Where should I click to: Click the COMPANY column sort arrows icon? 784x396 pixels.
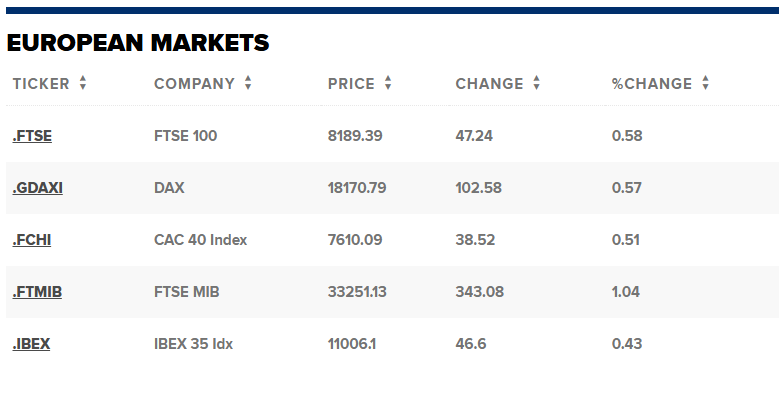248,83
